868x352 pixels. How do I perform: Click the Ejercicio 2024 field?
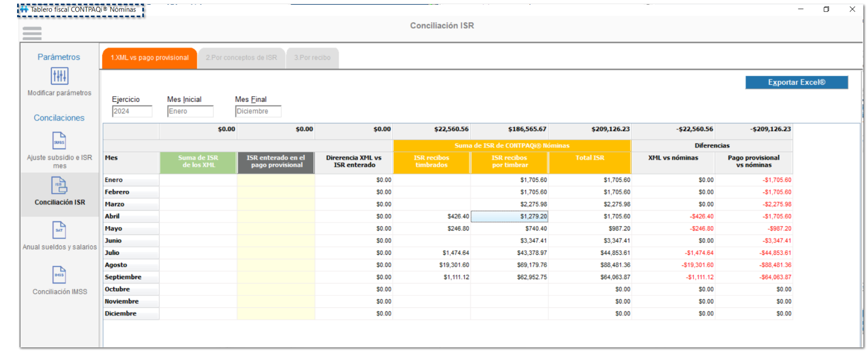tap(132, 111)
